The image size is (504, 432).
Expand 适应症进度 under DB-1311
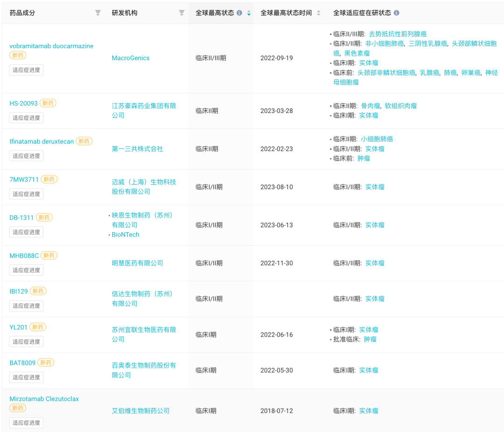tap(27, 232)
